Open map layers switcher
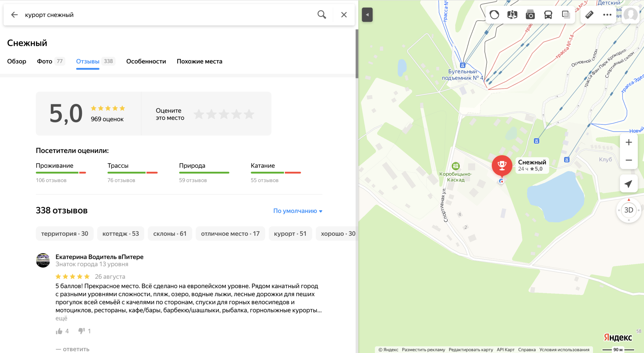The image size is (644, 353). pos(566,15)
